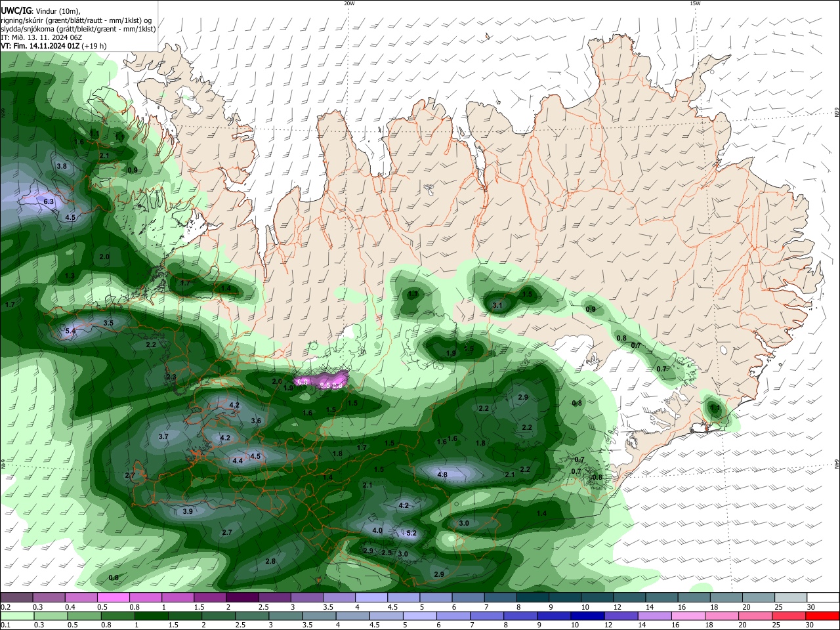Select the 3.8 precipitation value

coord(62,167)
